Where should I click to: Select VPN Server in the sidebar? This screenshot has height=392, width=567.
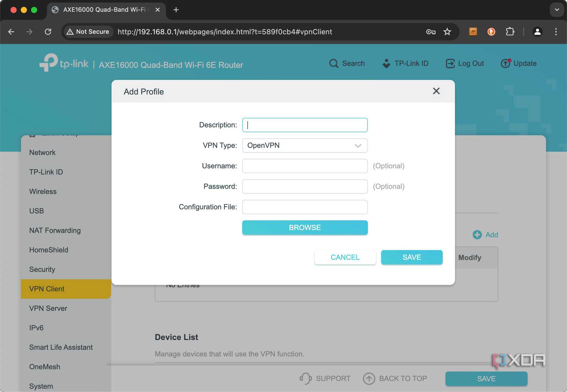(48, 308)
